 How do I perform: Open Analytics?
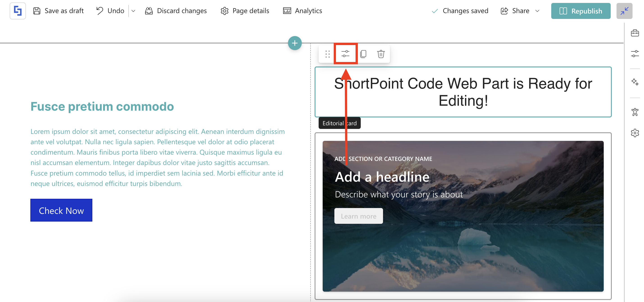[302, 11]
